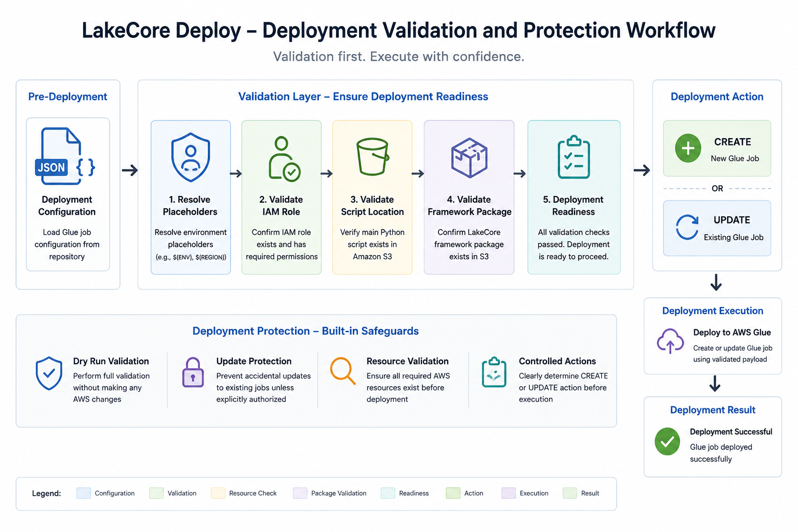Click the main title 'LakeCore Deploy' heading
Viewport: 798px width, 532px height.
(398, 30)
